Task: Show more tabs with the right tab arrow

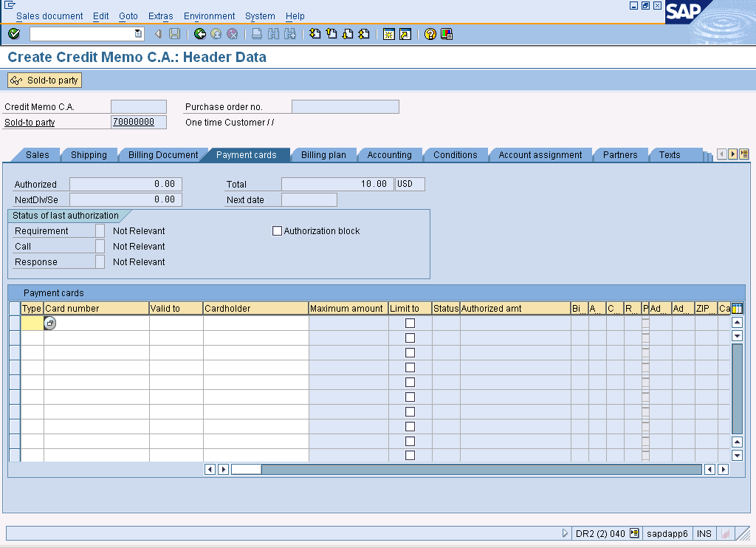Action: coord(733,154)
